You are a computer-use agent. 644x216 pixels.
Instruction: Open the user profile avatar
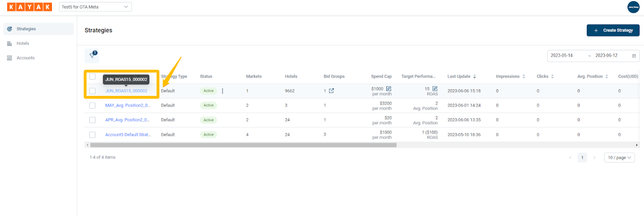point(633,7)
